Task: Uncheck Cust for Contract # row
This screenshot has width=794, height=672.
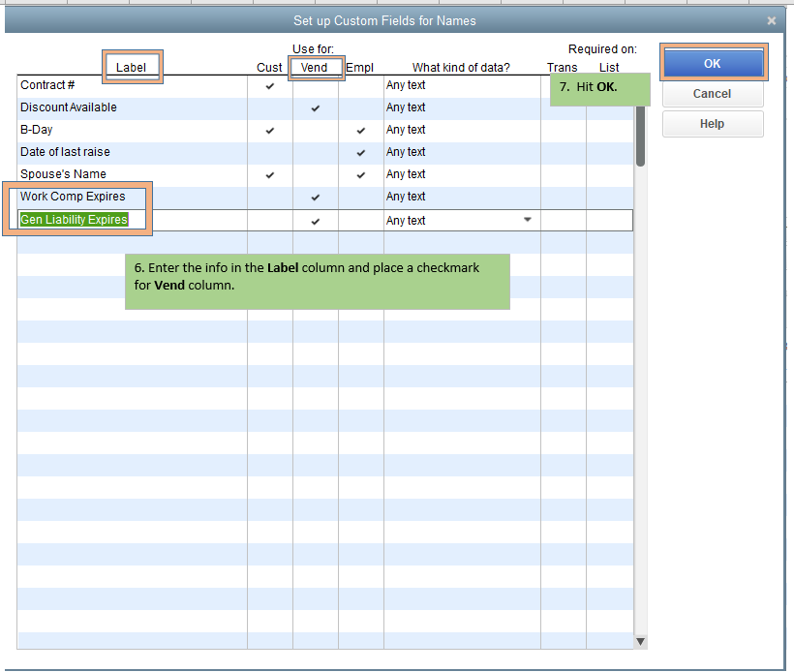Action: click(270, 85)
